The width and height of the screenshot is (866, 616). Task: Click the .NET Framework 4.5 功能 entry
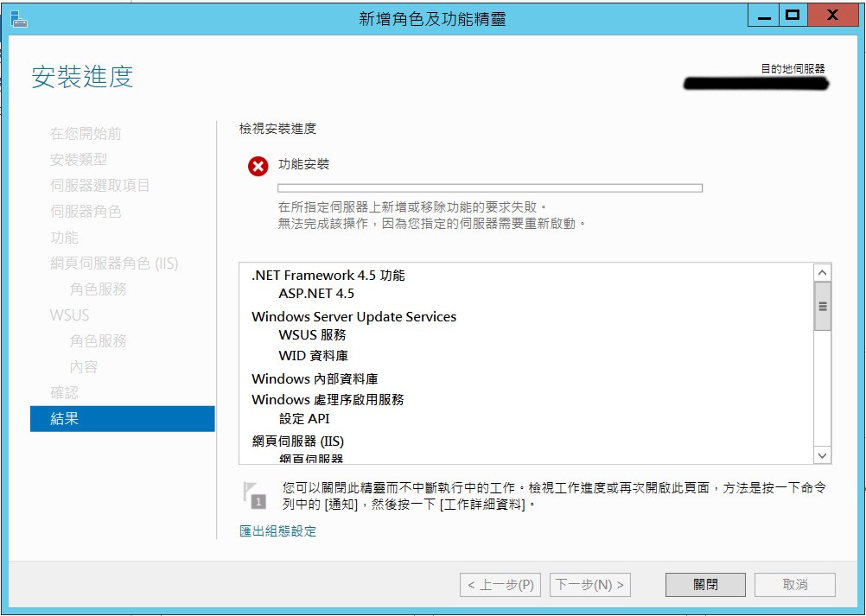(x=328, y=276)
